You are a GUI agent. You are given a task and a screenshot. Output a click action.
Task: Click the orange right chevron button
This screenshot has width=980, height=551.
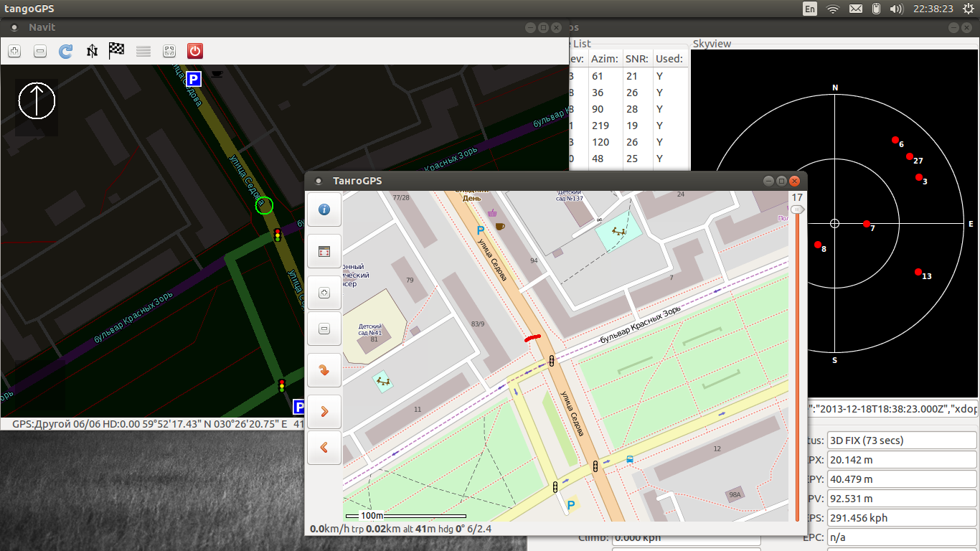click(324, 412)
